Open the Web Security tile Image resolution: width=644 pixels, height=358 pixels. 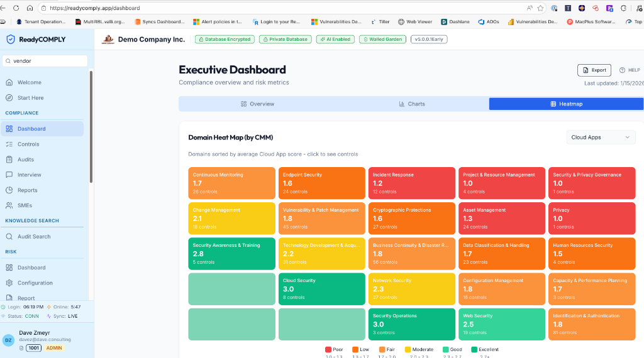click(x=502, y=324)
